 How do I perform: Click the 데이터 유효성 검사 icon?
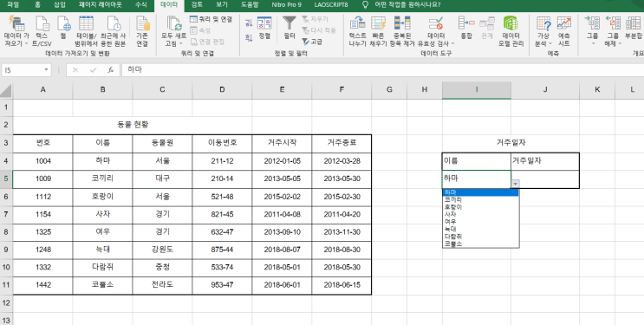coord(435,23)
